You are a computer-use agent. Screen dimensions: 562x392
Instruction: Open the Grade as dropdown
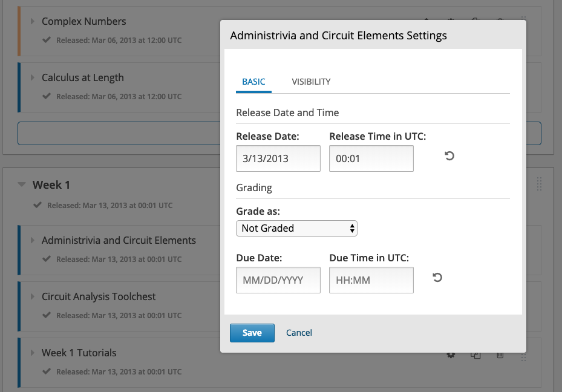point(296,228)
